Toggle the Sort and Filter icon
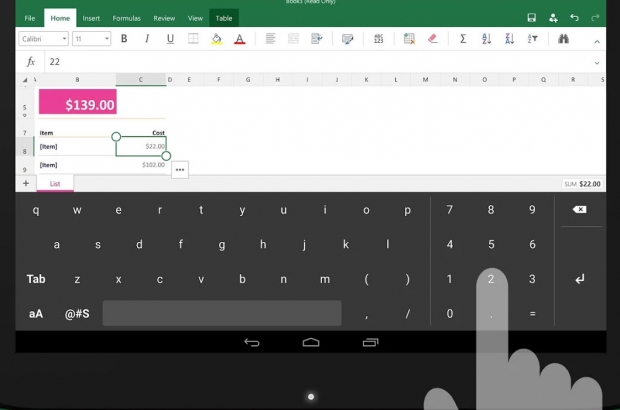The image size is (620, 410). [533, 38]
